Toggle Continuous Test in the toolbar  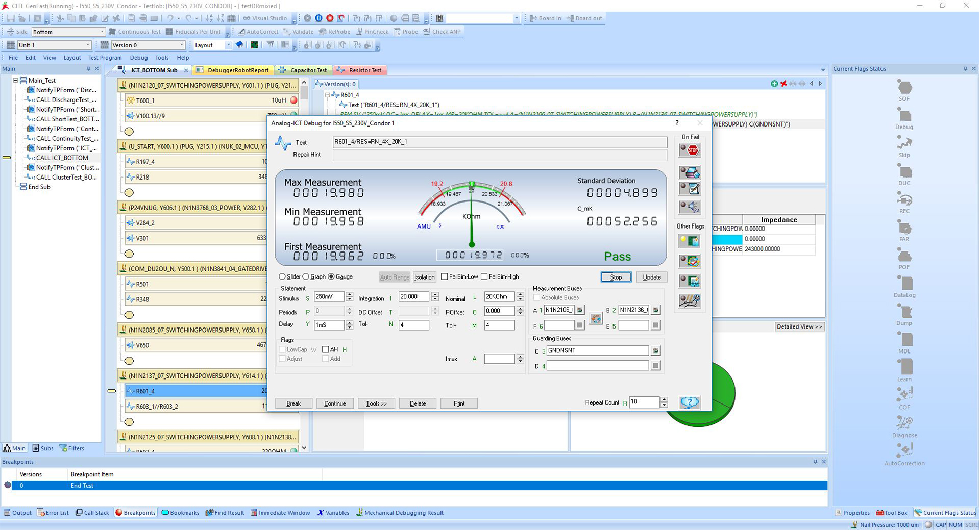135,32
